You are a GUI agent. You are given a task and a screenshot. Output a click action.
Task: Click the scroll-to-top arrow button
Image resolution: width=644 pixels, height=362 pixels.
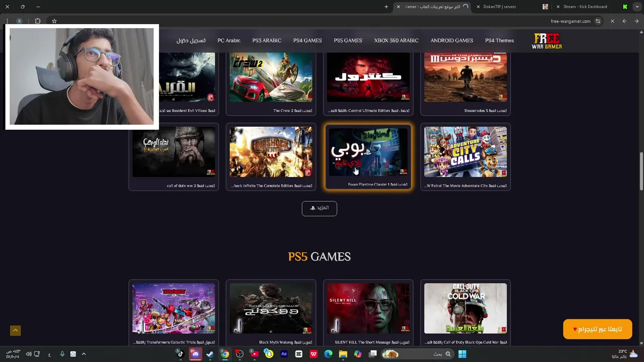coord(15,330)
